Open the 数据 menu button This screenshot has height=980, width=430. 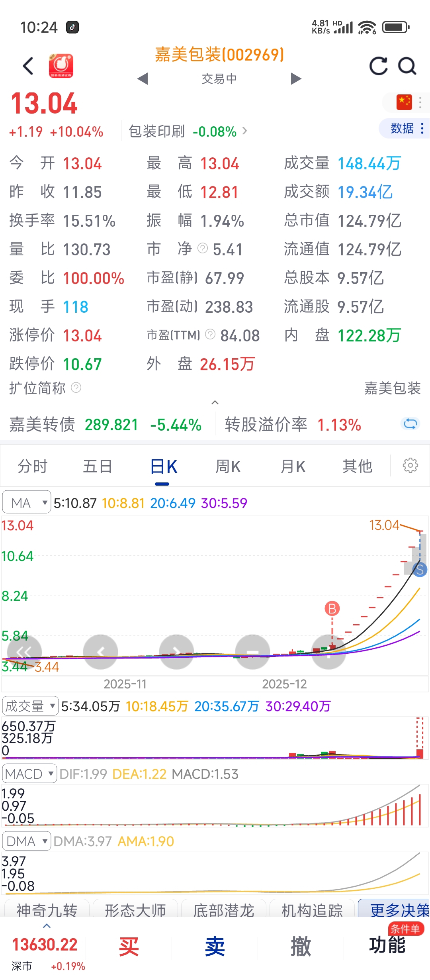coord(404,128)
